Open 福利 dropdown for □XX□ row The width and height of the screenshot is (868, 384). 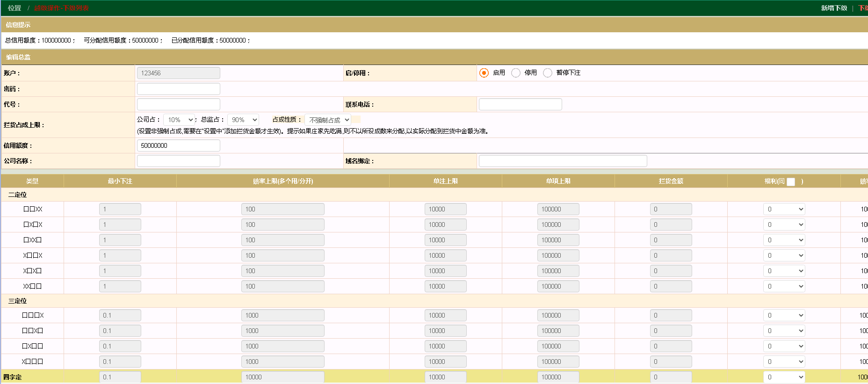click(784, 240)
